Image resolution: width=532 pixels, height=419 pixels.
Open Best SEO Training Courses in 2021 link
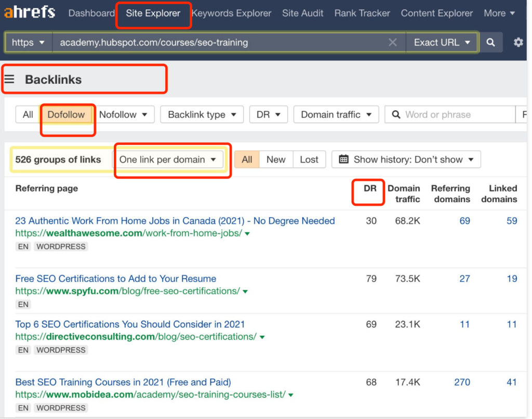click(x=123, y=382)
